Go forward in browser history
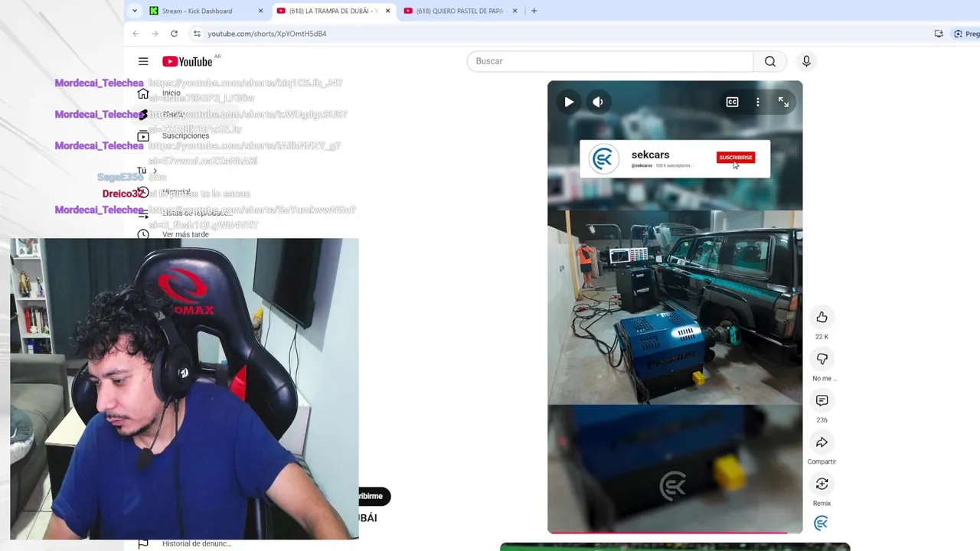This screenshot has height=551, width=980. tap(155, 34)
